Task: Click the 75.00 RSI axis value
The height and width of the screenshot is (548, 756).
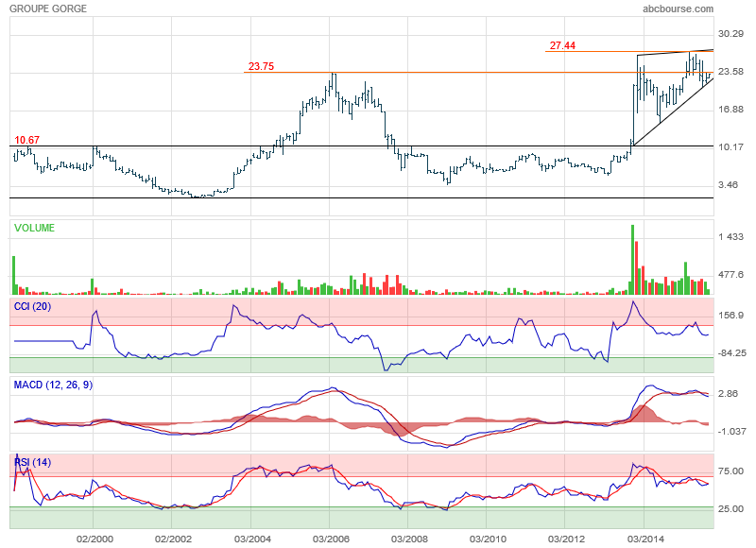Action: point(730,471)
